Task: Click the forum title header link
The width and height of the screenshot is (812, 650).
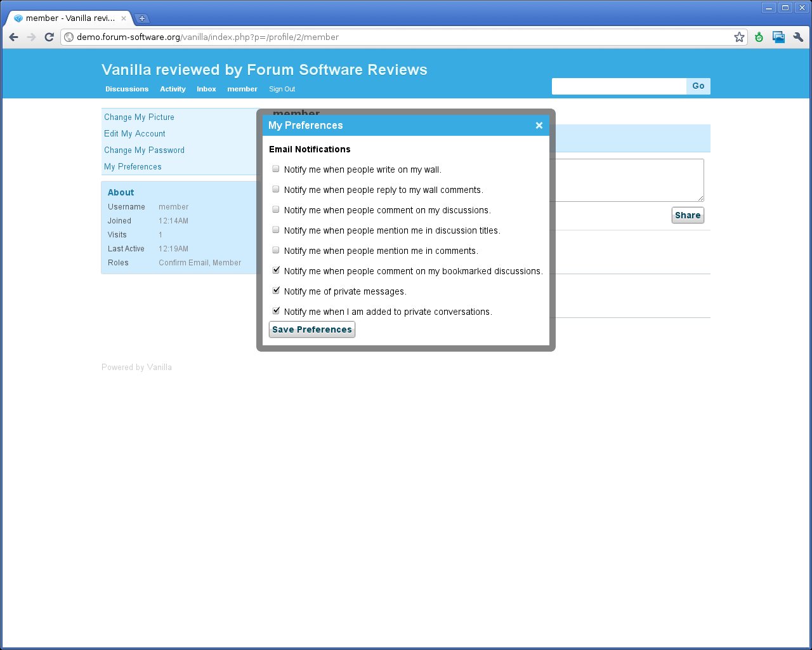Action: click(x=265, y=70)
